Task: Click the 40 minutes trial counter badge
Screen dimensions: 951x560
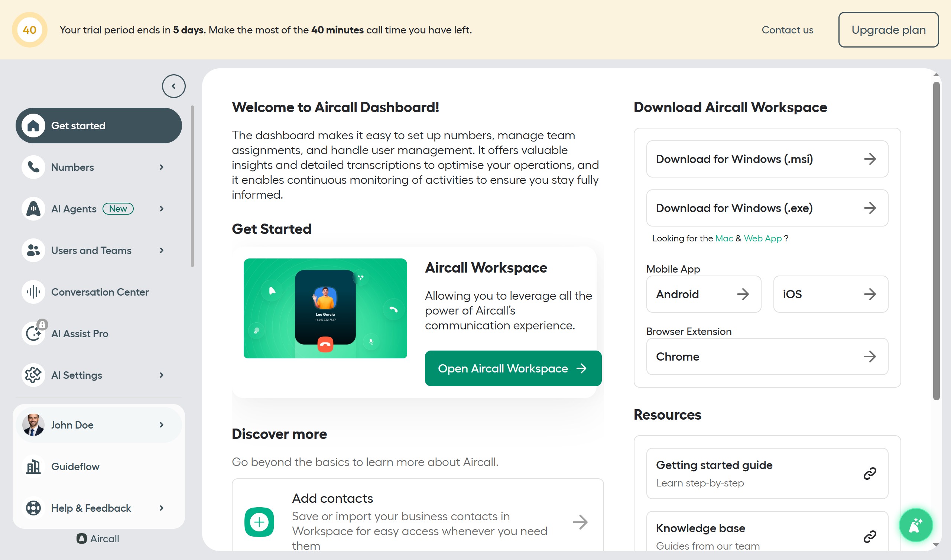Action: (x=29, y=30)
